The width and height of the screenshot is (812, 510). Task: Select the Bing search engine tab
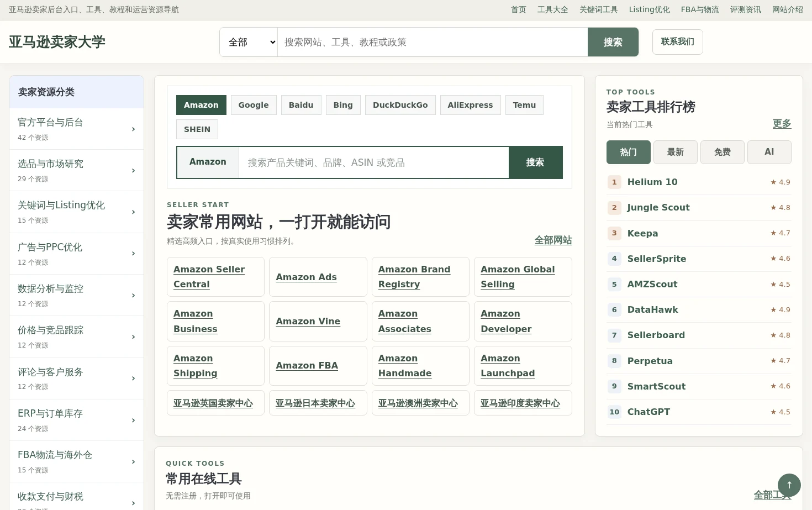point(343,105)
